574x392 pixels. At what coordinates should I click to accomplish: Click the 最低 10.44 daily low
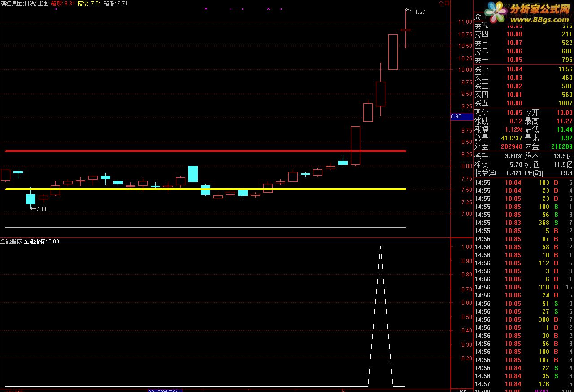[564, 129]
